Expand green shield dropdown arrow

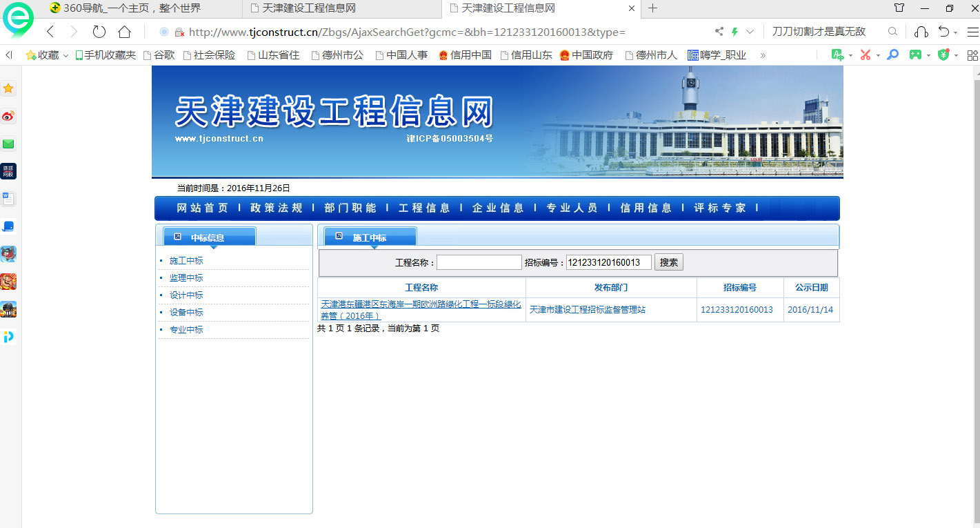[956, 55]
